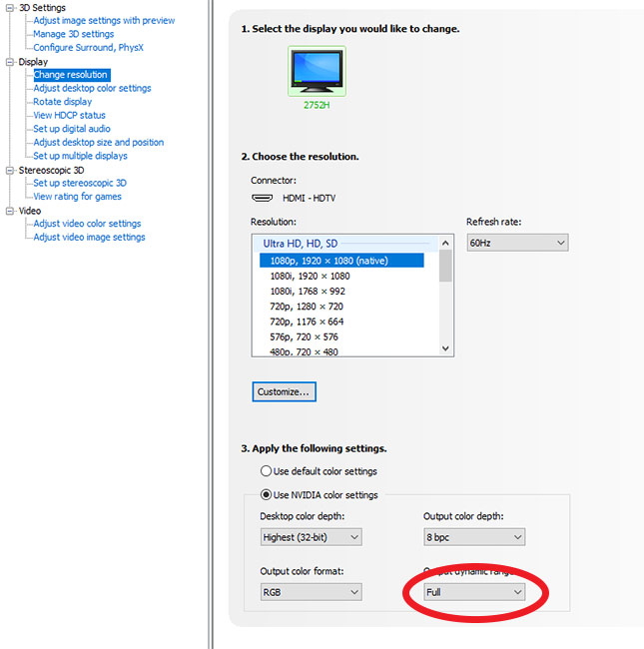This screenshot has width=644, height=649.
Task: Open Set up multiple displays page
Action: click(80, 156)
